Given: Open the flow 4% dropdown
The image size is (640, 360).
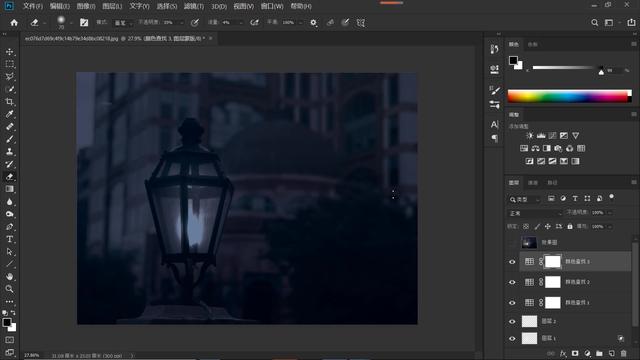Looking at the screenshot, I should coord(240,23).
